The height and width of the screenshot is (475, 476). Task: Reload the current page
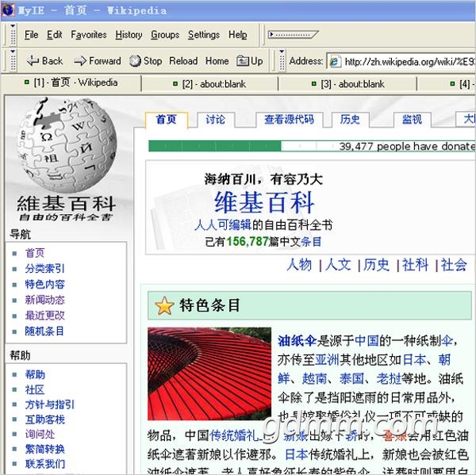point(183,61)
